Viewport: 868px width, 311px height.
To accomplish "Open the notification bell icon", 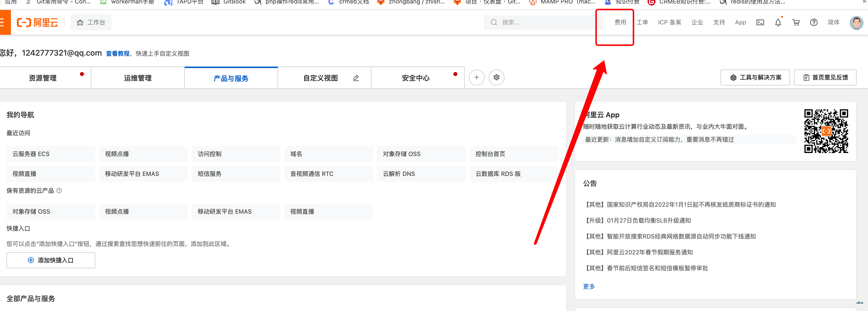I will [778, 22].
